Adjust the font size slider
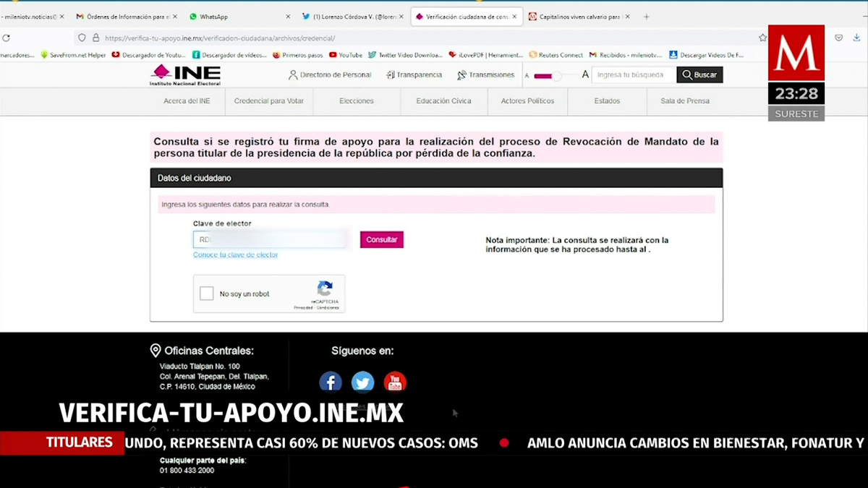This screenshot has height=488, width=868. (556, 75)
